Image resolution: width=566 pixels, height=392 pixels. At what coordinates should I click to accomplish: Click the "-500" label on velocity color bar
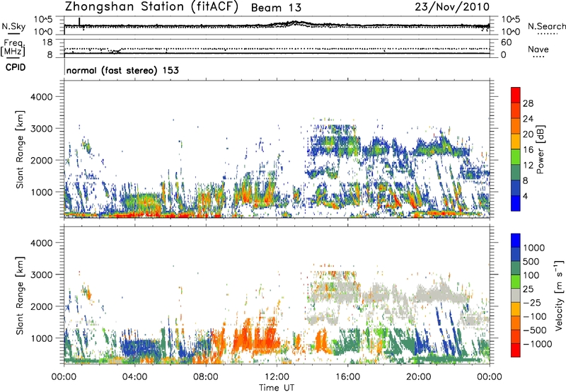534,330
